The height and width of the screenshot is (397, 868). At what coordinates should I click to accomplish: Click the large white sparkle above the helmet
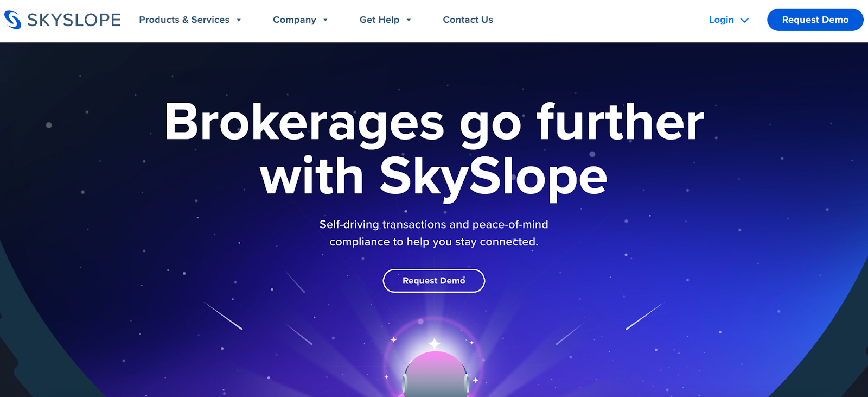[x=435, y=343]
